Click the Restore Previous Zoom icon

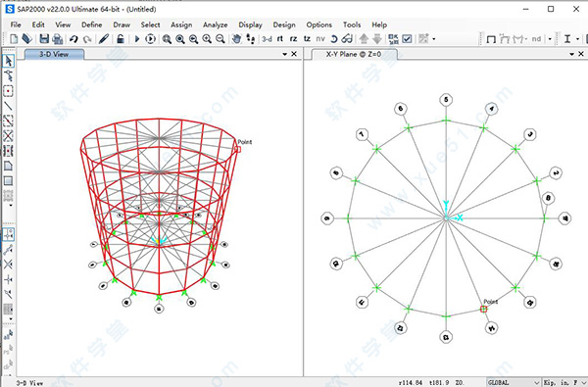click(x=193, y=38)
